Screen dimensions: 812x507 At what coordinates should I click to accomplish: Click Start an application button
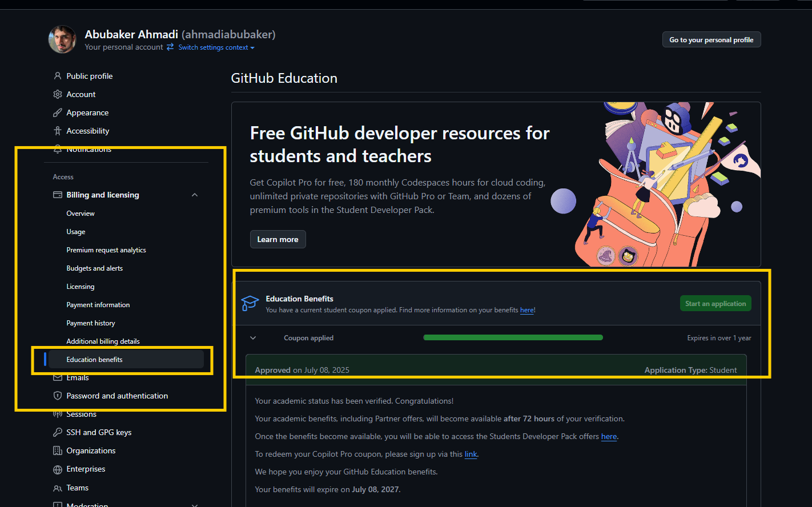715,304
